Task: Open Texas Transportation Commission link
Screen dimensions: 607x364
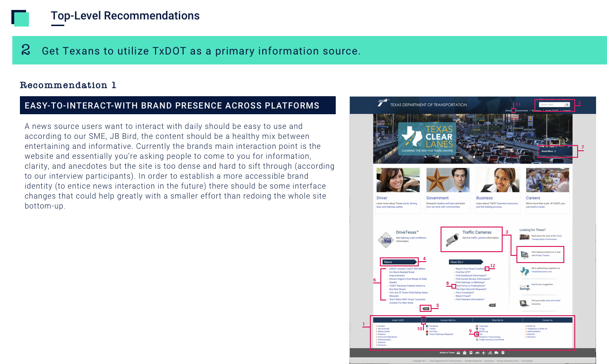Action: click(546, 237)
